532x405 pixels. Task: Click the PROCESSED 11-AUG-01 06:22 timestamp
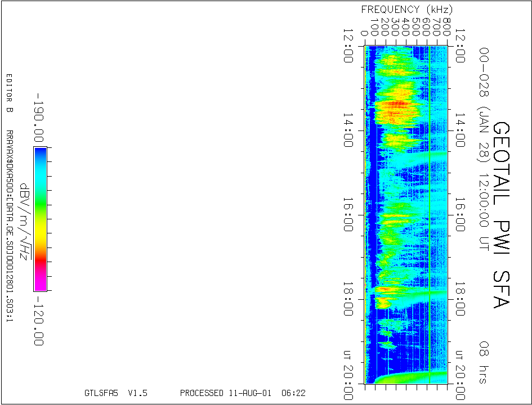tap(243, 393)
